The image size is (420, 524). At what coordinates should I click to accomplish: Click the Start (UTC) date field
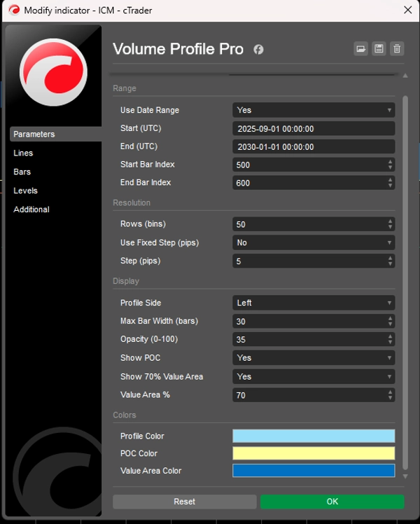point(314,129)
